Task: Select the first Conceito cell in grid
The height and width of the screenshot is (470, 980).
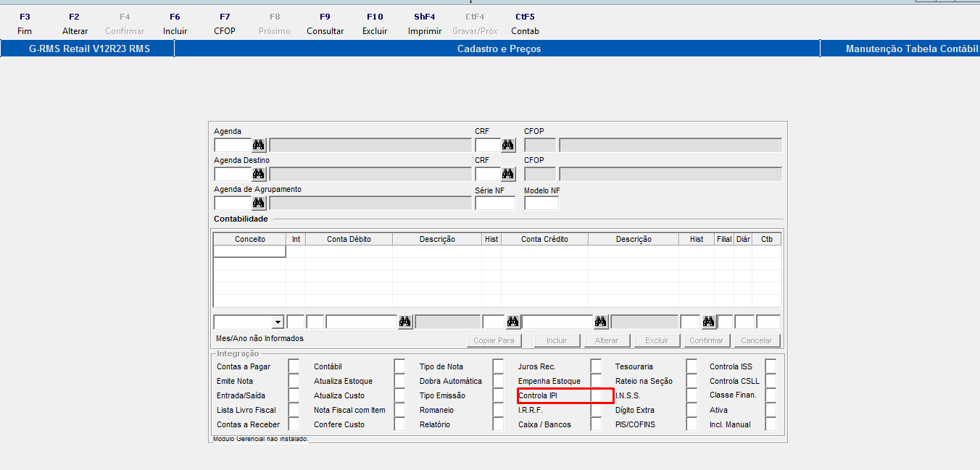Action: coord(249,251)
